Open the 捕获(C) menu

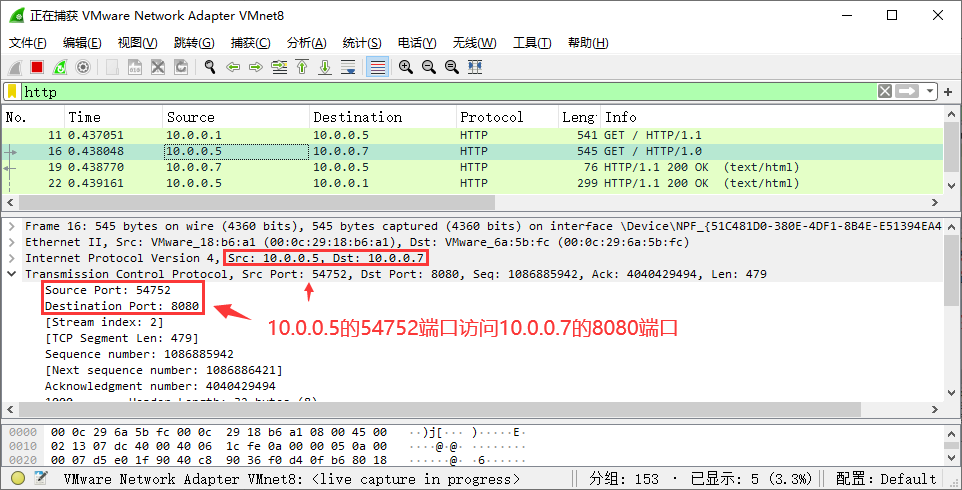[x=250, y=43]
